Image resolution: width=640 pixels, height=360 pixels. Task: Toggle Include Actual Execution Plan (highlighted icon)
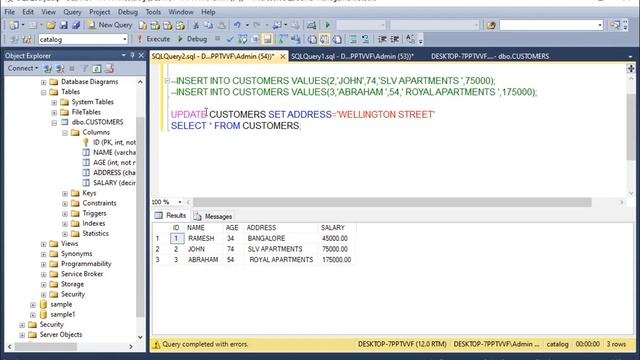pyautogui.click(x=267, y=39)
